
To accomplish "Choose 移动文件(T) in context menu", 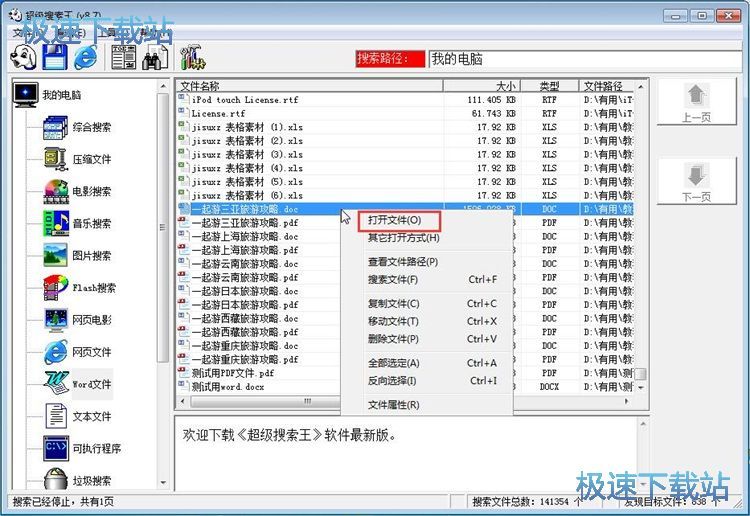I will click(426, 321).
